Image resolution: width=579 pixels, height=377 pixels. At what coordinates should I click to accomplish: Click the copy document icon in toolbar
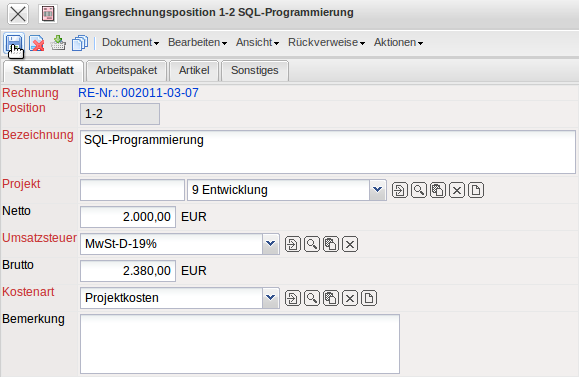point(80,43)
